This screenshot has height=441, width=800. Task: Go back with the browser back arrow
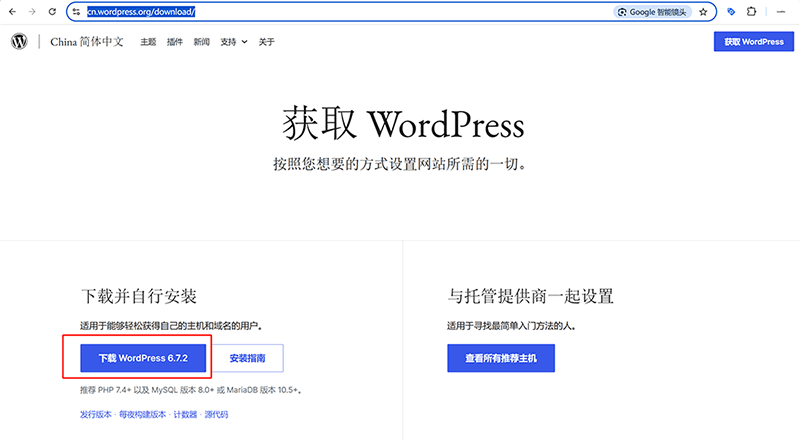12,12
